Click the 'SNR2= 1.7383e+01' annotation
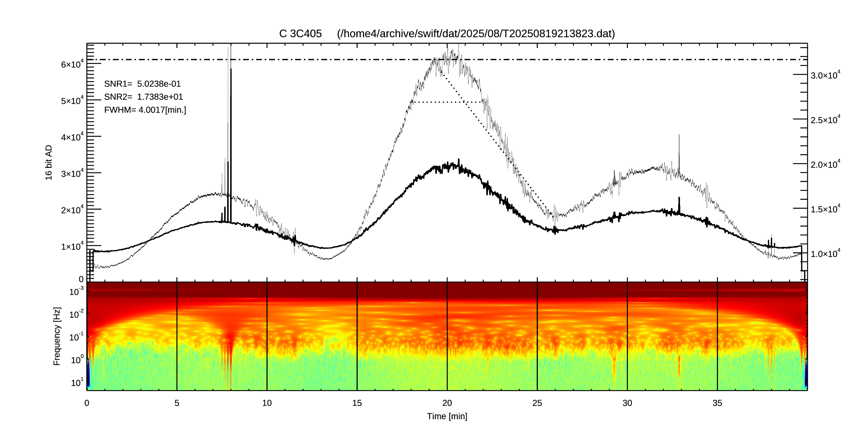The width and height of the screenshot is (868, 434). click(x=144, y=97)
